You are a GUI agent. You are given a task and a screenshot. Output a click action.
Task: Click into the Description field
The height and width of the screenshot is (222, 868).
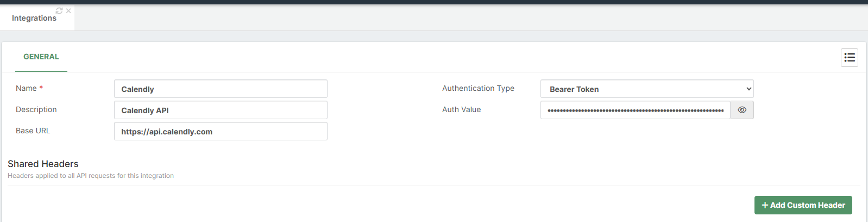[x=221, y=110]
